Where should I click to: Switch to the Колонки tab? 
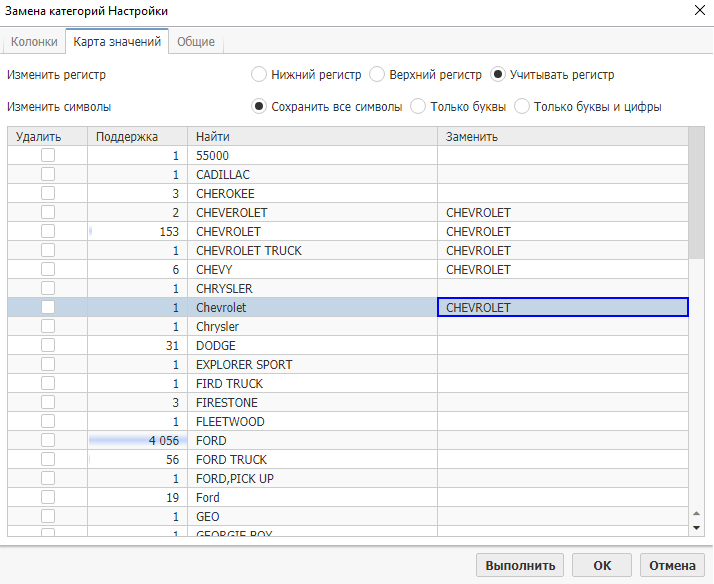pyautogui.click(x=34, y=42)
